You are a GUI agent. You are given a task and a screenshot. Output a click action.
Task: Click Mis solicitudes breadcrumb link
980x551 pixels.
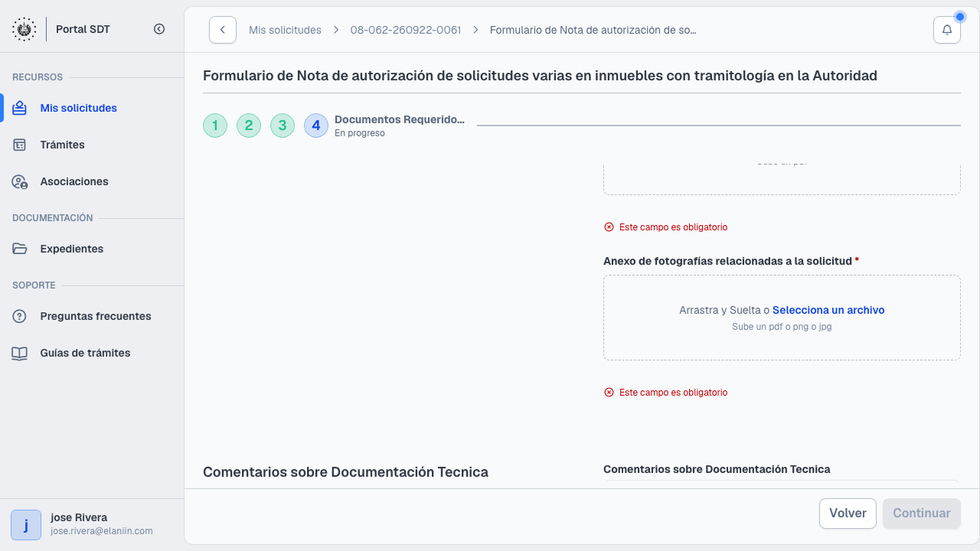[285, 30]
